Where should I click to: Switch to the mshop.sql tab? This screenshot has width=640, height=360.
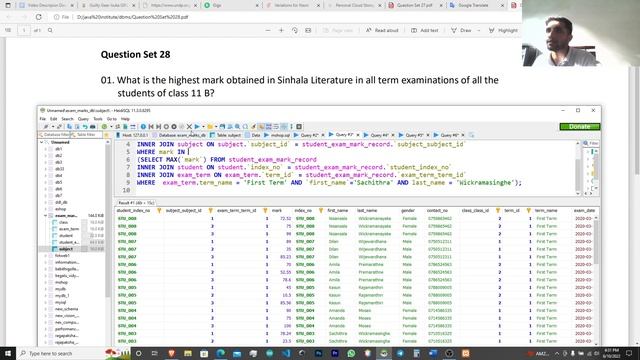point(277,135)
